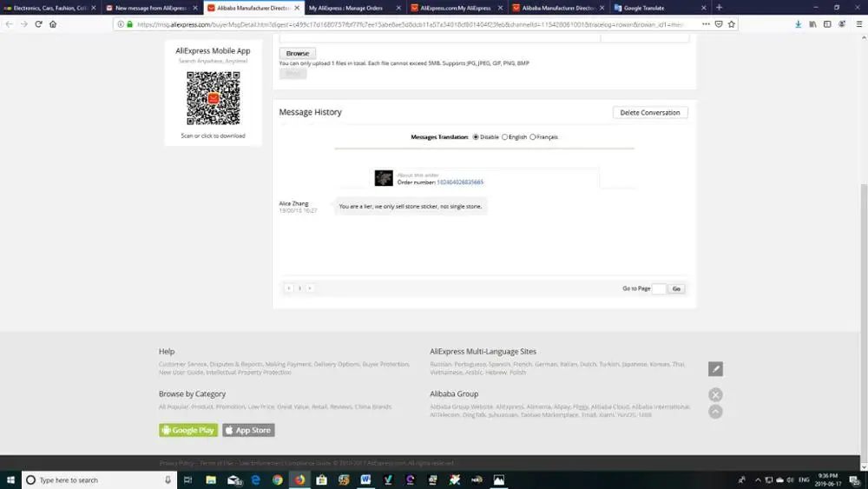Switch to Firefox on taskbar
Screen dimensions: 868x489
pyautogui.click(x=299, y=479)
